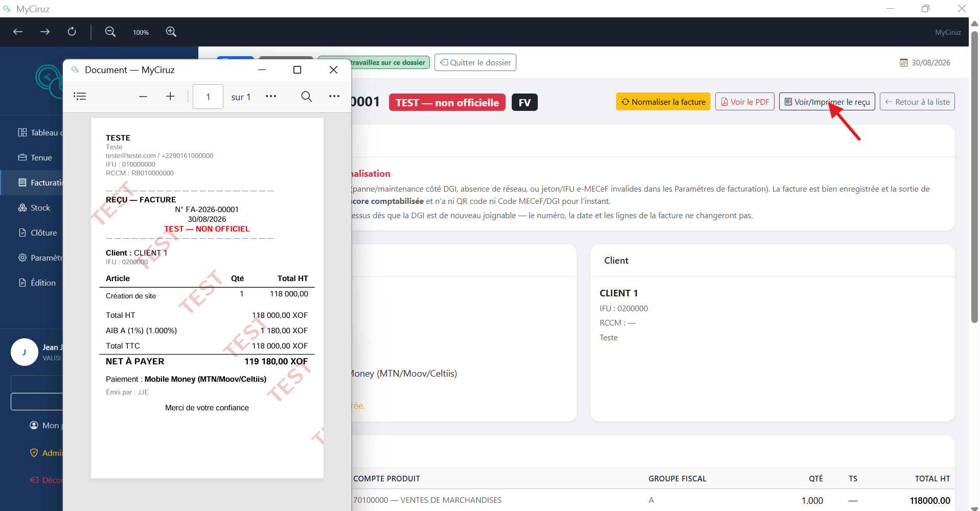Viewport: 980px width, 511px height.
Task: Click the CLIENT 1 name in Client card
Action: point(619,293)
